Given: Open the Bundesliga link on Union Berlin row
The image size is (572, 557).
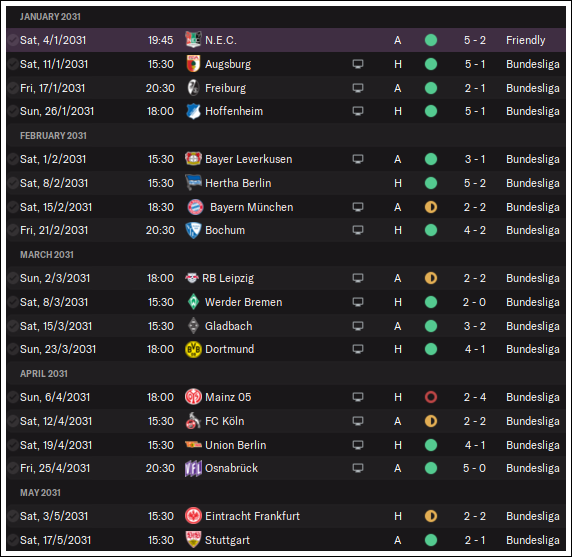Looking at the screenshot, I should click(533, 445).
